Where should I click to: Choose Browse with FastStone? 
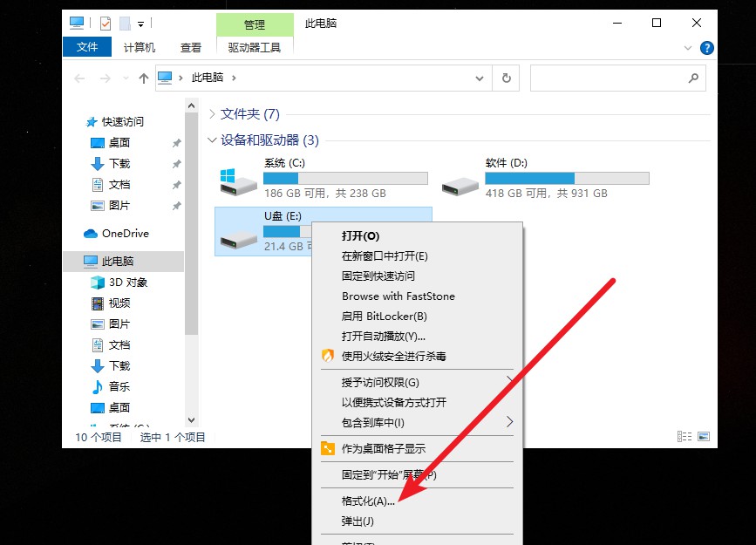pyautogui.click(x=417, y=296)
